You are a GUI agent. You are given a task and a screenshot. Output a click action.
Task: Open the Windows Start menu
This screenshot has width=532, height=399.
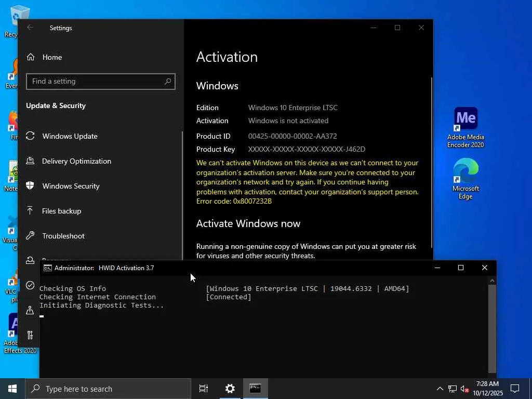click(x=12, y=389)
